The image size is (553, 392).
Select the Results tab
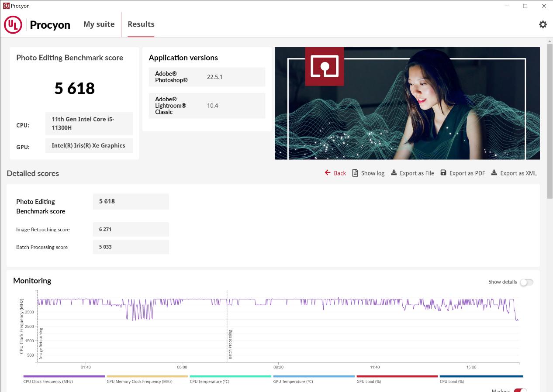tap(141, 24)
